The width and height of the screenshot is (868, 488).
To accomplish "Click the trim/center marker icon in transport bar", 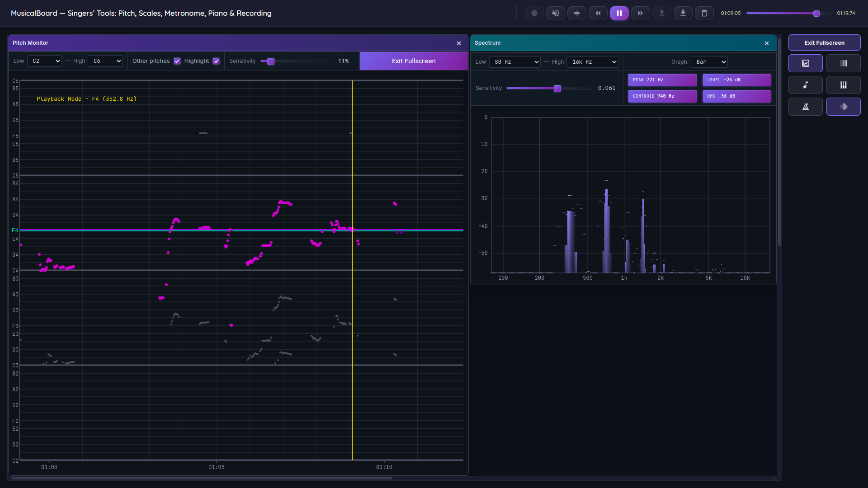I will (x=576, y=13).
